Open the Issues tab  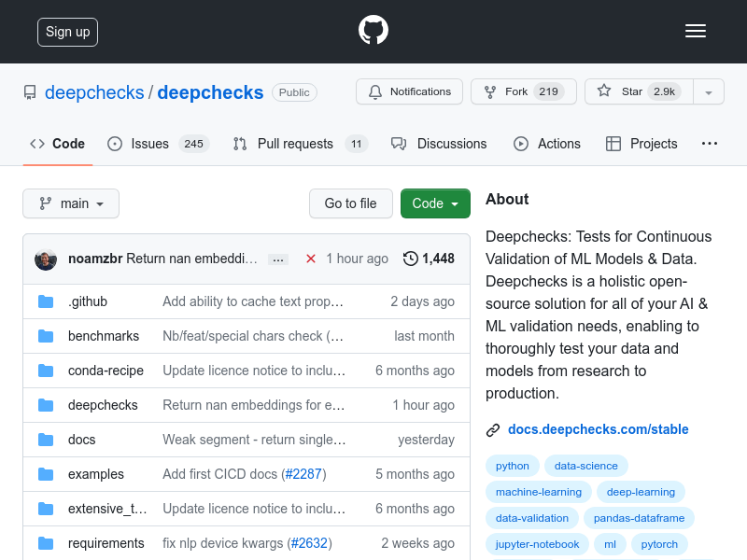(158, 144)
